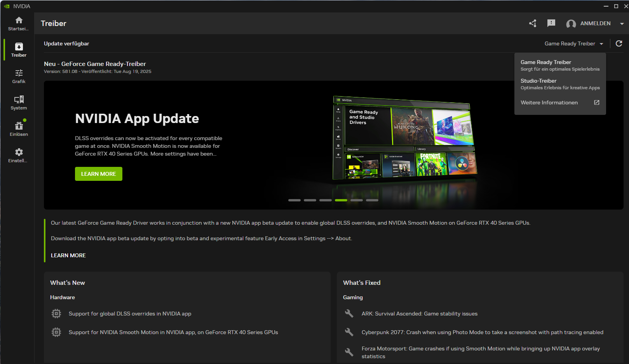Click Version: 581.08 release info text
This screenshot has width=629, height=364.
click(98, 71)
